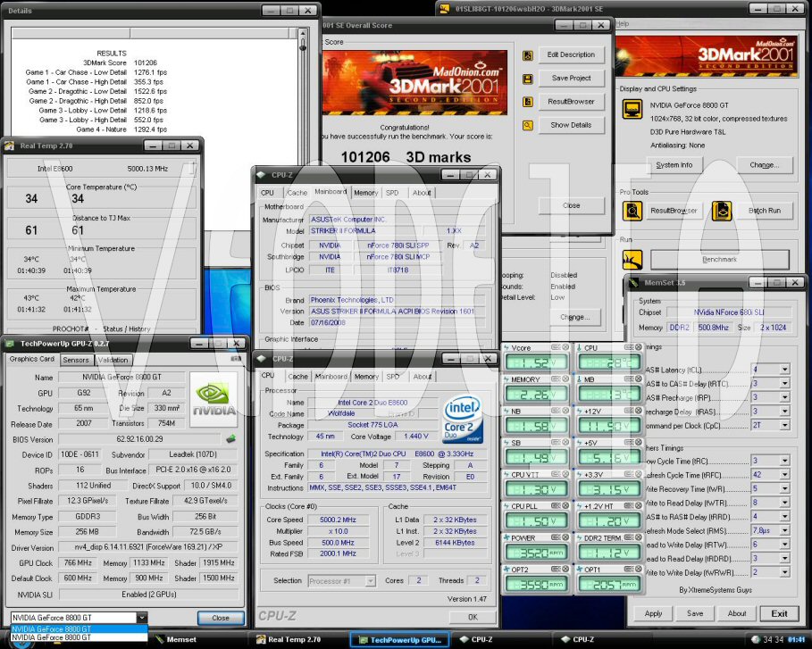Open the Memory tab in the upper CPU-Z window

point(365,193)
